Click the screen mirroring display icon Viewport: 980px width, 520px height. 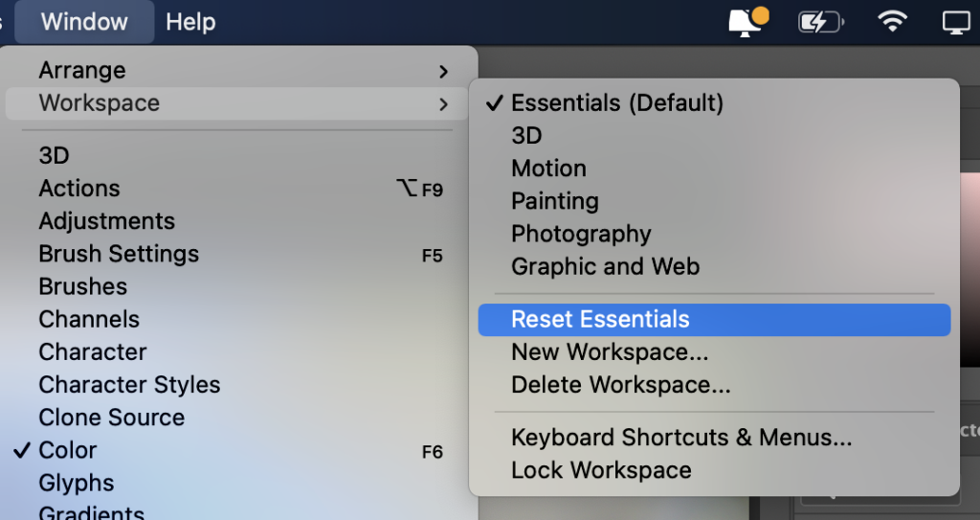tap(956, 22)
